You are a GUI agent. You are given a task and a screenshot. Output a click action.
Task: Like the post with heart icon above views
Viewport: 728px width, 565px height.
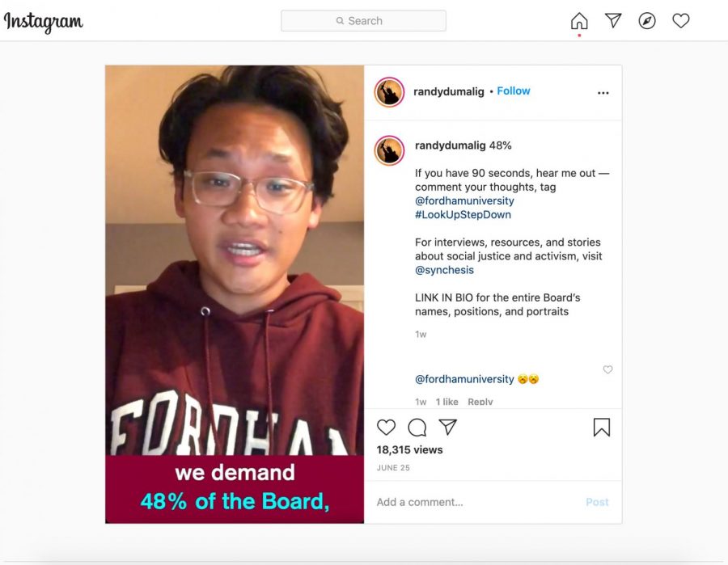pyautogui.click(x=387, y=428)
